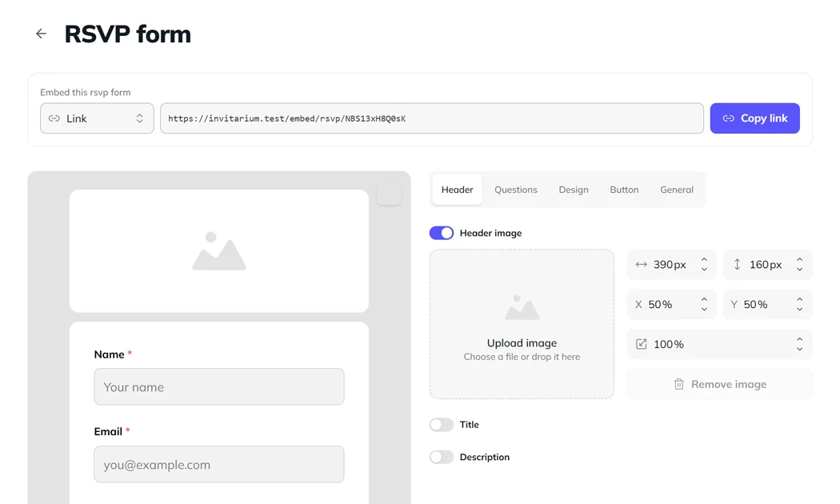
Task: Open the Link embed type dropdown
Action: [x=97, y=118]
